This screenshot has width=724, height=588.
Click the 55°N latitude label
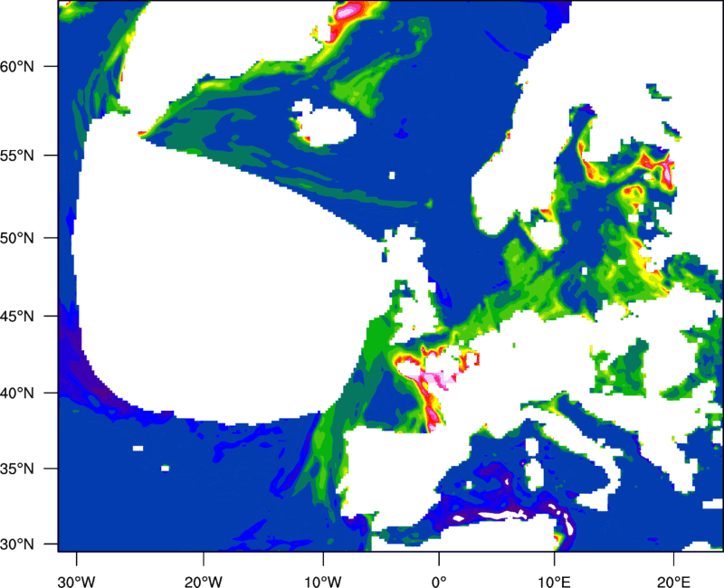[x=17, y=155]
